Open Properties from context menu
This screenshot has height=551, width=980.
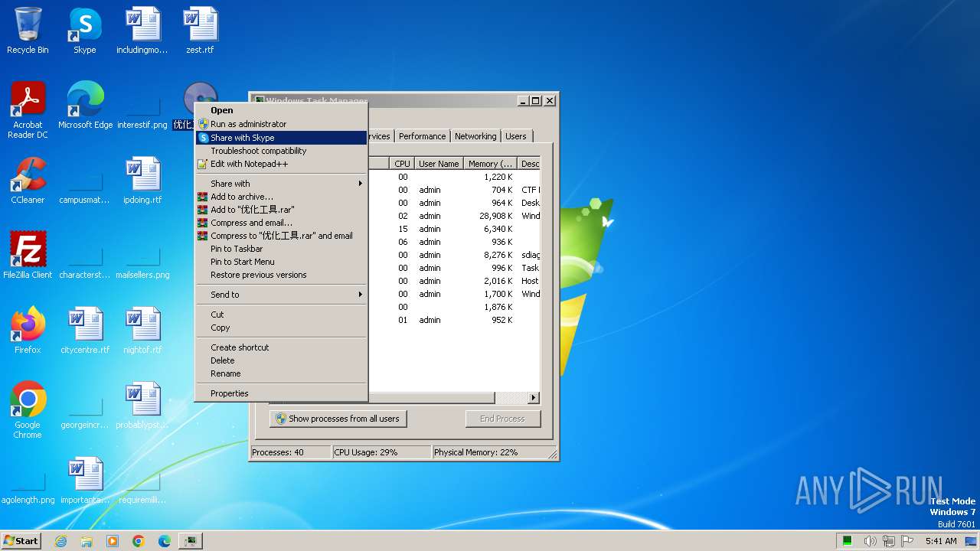point(282,393)
